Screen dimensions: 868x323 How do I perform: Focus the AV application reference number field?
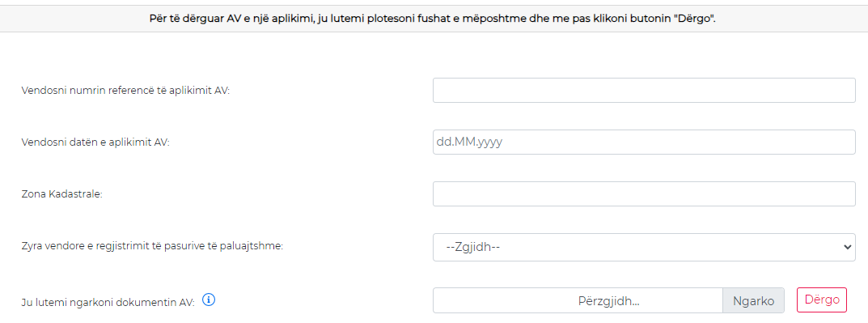coord(645,91)
